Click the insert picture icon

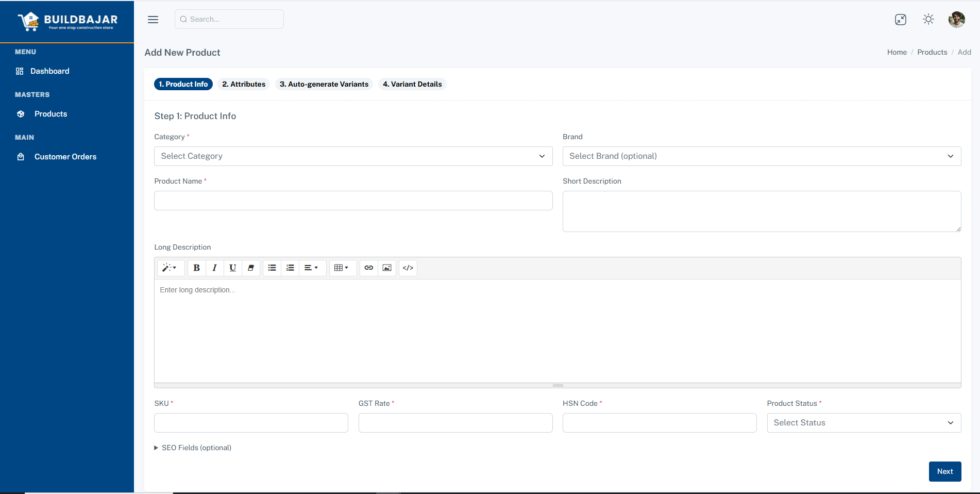coord(387,268)
